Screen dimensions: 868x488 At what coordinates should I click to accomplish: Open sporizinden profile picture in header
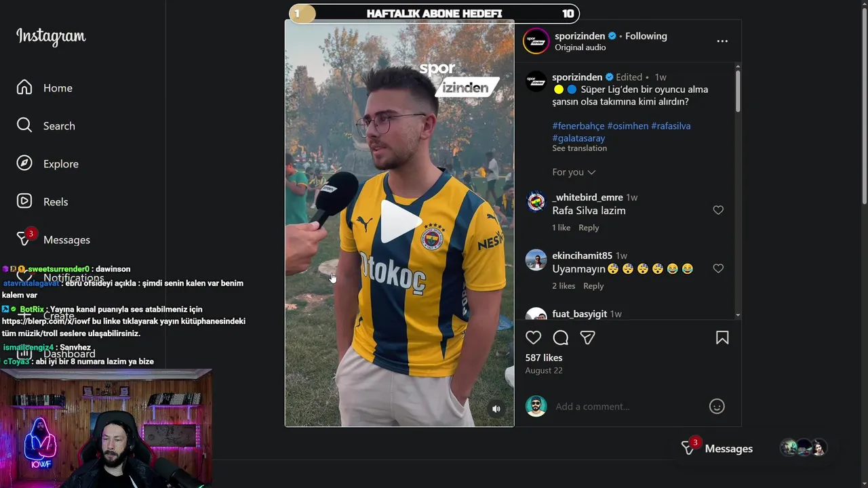tap(536, 41)
